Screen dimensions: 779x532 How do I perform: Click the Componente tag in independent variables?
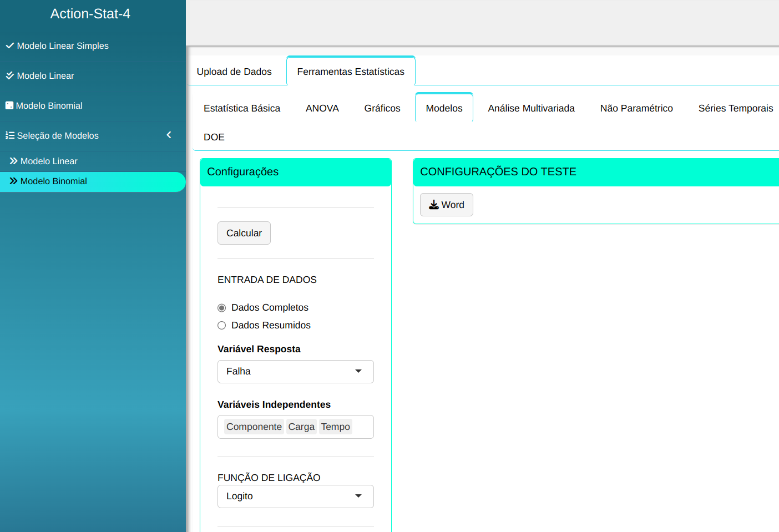click(x=254, y=427)
